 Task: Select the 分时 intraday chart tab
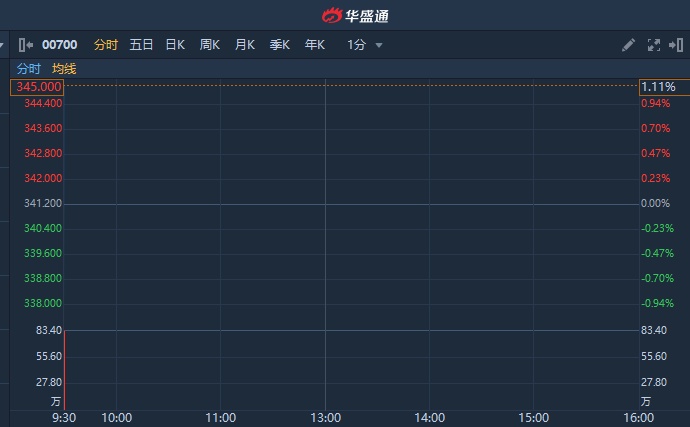click(x=106, y=44)
